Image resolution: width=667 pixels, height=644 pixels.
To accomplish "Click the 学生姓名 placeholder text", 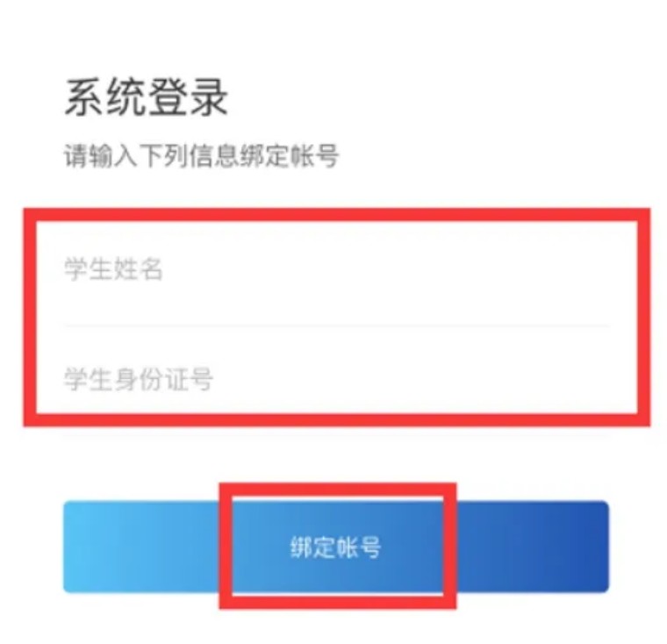I will pyautogui.click(x=113, y=269).
